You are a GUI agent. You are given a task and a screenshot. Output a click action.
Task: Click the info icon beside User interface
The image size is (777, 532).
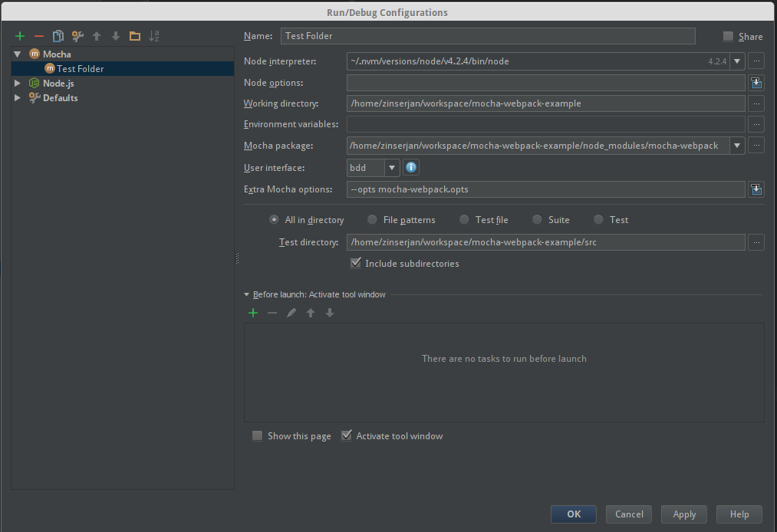(x=411, y=167)
